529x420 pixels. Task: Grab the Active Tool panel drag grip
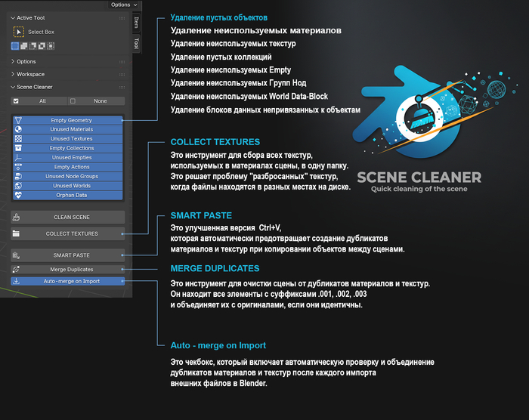122,18
